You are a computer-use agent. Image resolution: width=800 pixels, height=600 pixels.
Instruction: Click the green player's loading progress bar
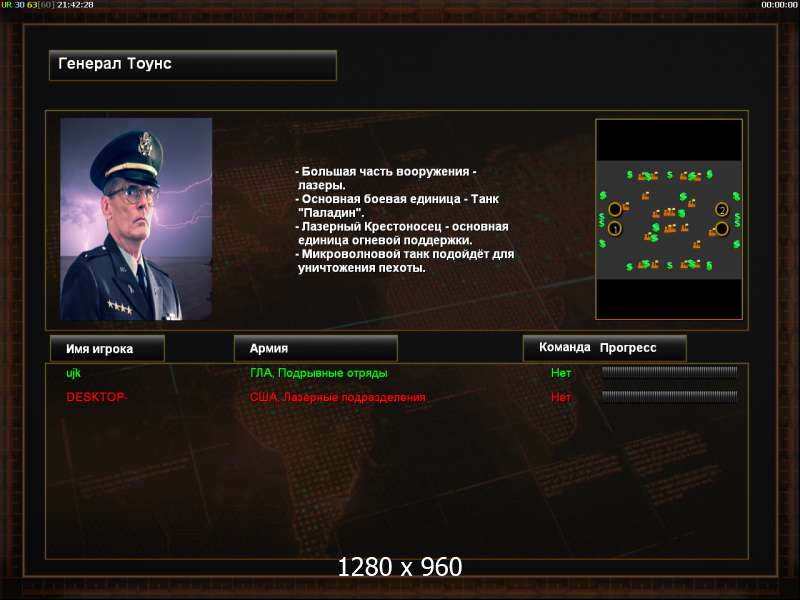[x=669, y=372]
